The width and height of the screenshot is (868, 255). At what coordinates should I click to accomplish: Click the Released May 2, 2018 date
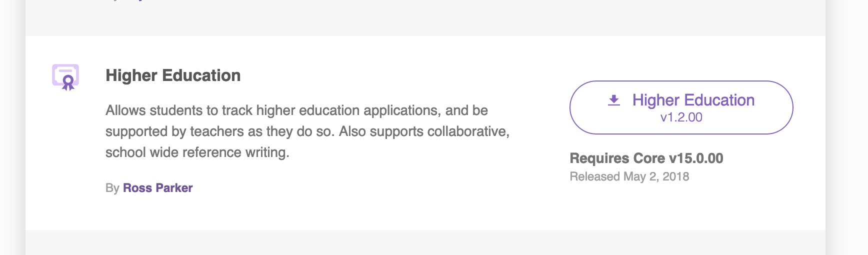point(629,176)
